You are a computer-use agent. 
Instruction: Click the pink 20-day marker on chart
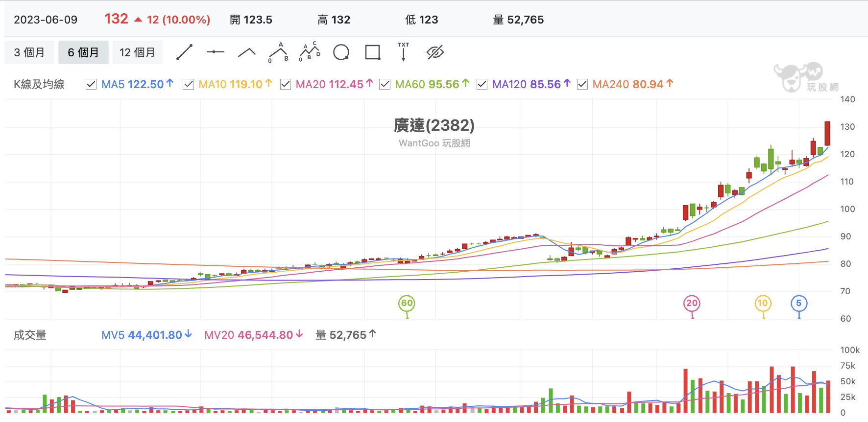pos(692,304)
